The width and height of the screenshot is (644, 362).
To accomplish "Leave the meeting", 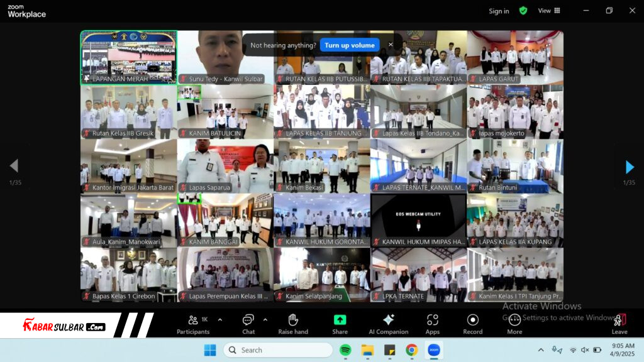I will pos(619,324).
